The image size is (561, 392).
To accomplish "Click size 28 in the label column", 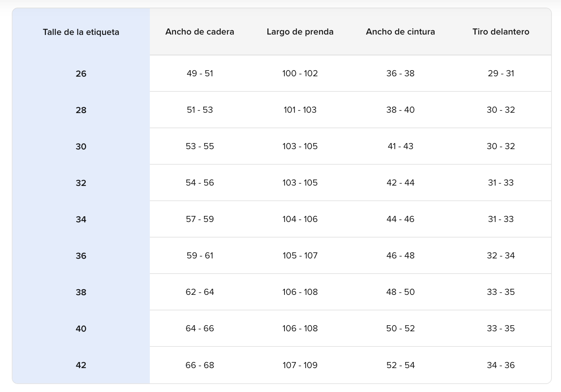I will [81, 110].
